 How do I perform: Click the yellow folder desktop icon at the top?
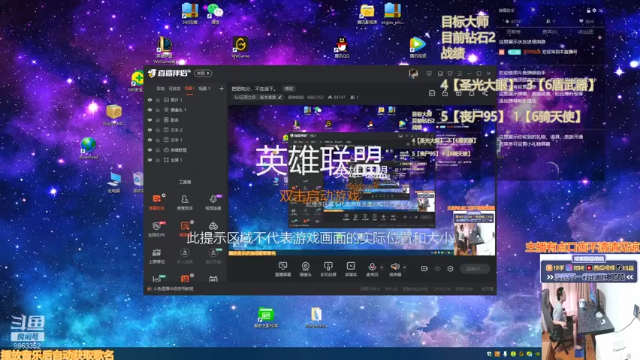(x=367, y=13)
